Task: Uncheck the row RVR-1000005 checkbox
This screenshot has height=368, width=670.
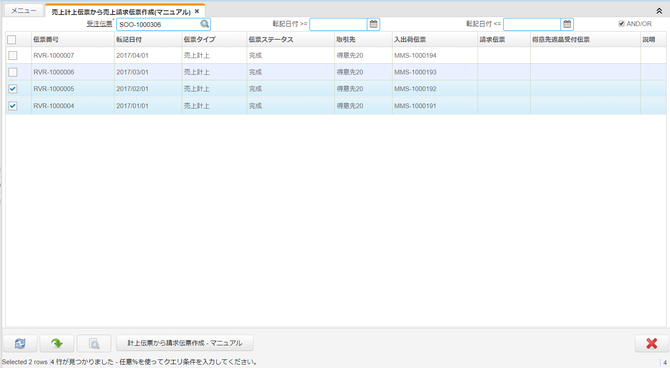Action: pos(13,89)
